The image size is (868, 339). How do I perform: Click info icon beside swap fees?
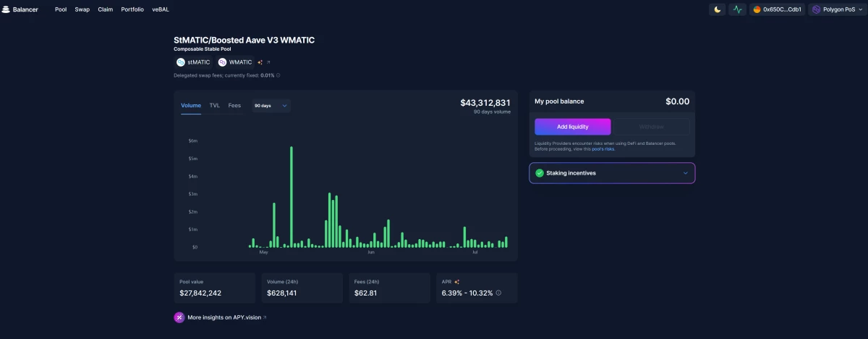click(x=278, y=75)
